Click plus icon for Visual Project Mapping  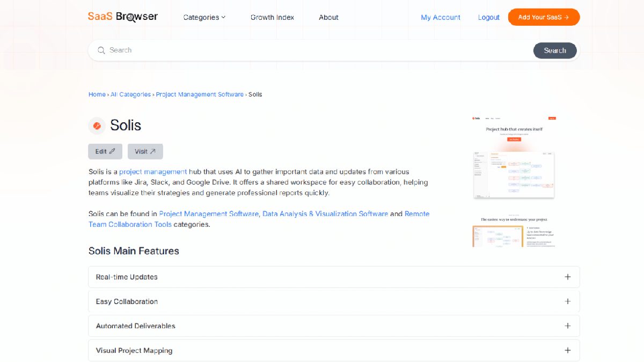coord(567,351)
